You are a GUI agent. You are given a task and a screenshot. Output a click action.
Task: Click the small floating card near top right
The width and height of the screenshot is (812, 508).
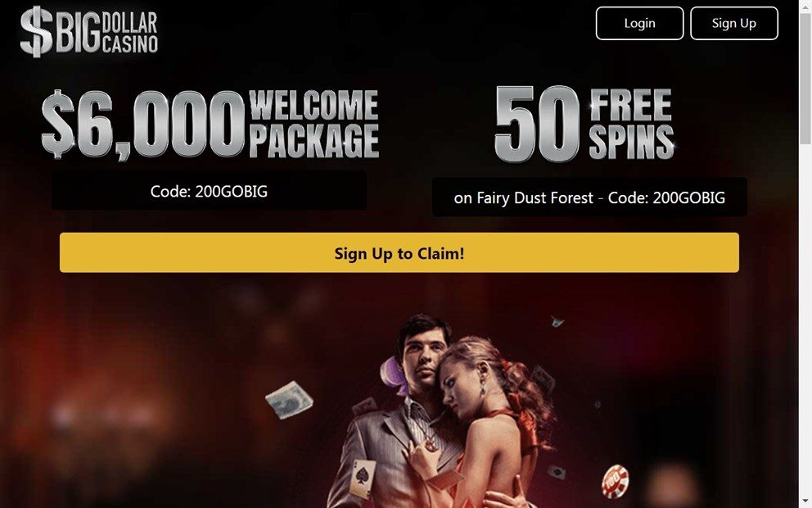click(557, 323)
